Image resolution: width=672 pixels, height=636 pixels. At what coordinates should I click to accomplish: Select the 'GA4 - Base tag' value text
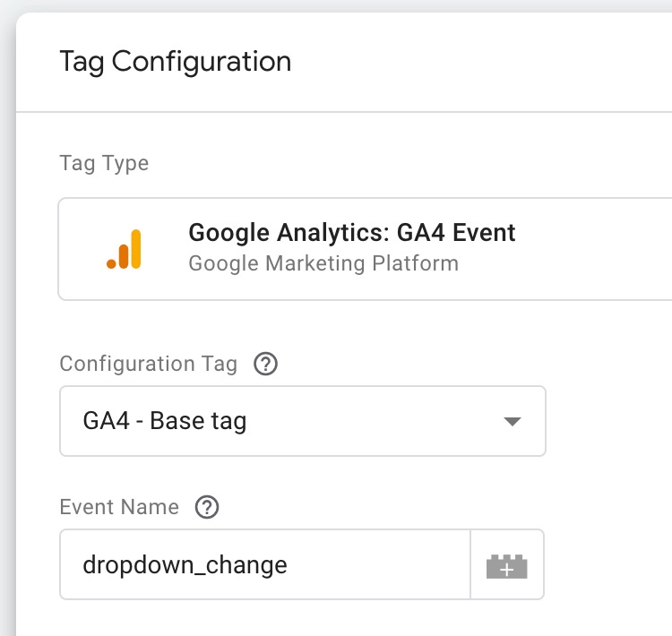[165, 421]
